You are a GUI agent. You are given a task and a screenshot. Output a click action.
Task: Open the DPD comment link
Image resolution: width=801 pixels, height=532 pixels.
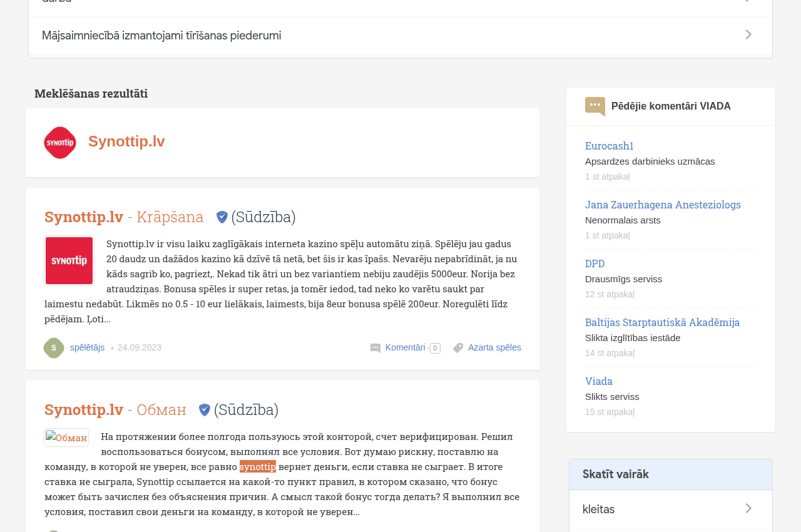[x=595, y=263]
